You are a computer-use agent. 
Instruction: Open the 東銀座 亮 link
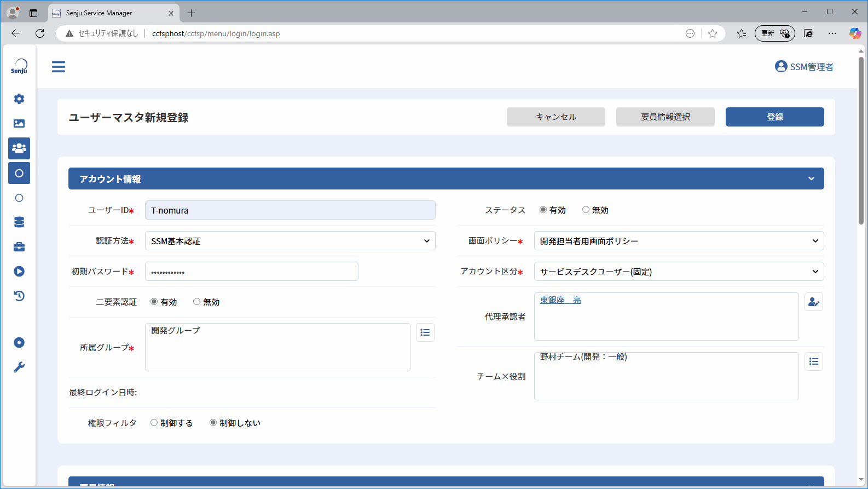[x=560, y=300]
